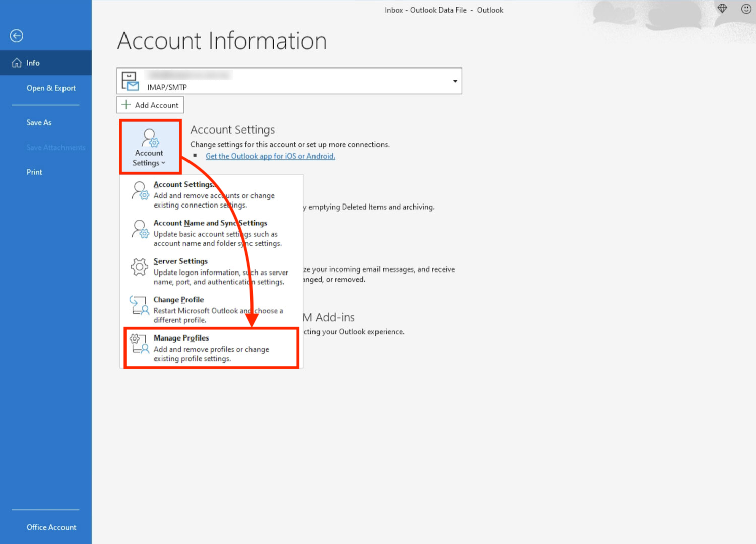
Task: Click the back arrow circle icon
Action: (x=17, y=36)
